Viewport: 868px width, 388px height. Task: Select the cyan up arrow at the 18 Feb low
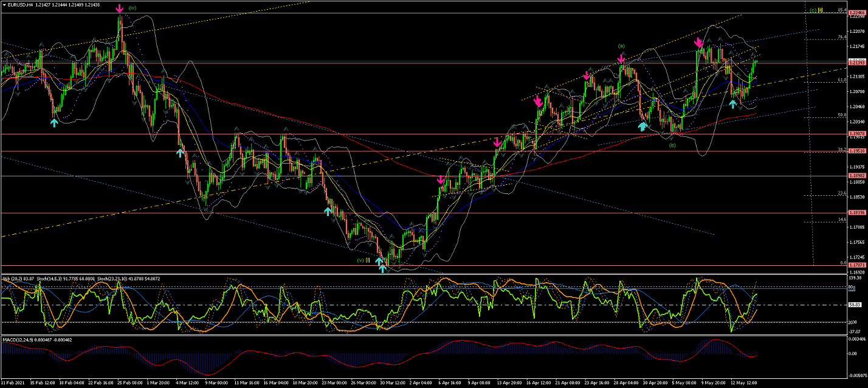click(x=54, y=122)
